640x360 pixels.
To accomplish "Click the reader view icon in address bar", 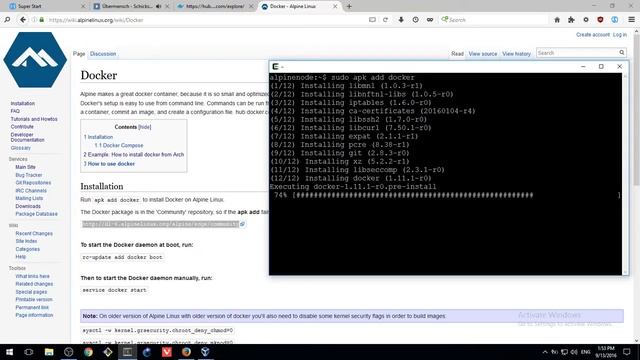I will coord(372,20).
